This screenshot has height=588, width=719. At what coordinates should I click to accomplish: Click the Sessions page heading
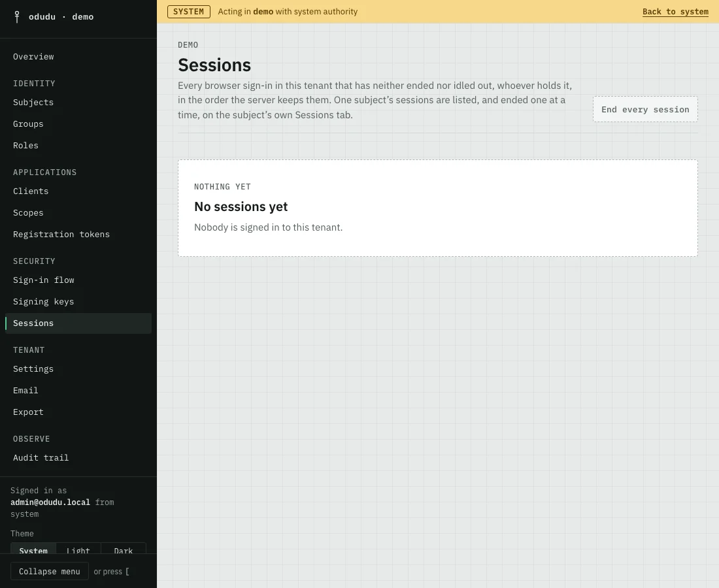214,65
